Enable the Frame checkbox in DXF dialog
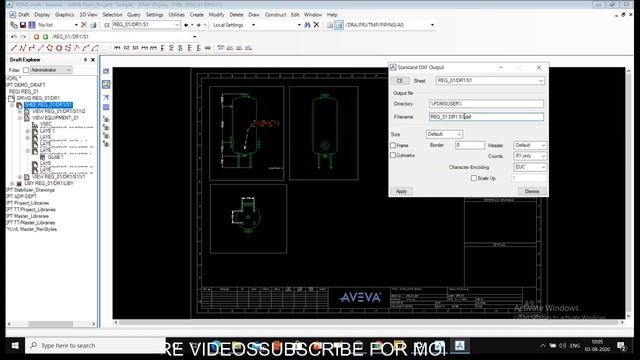The image size is (640, 360). tap(393, 145)
